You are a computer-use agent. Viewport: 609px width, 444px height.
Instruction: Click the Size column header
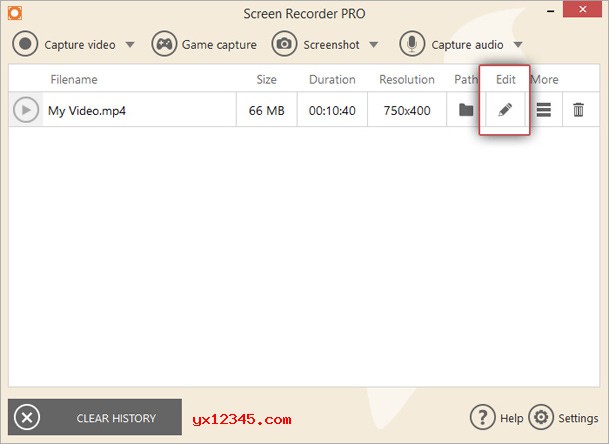(x=266, y=80)
